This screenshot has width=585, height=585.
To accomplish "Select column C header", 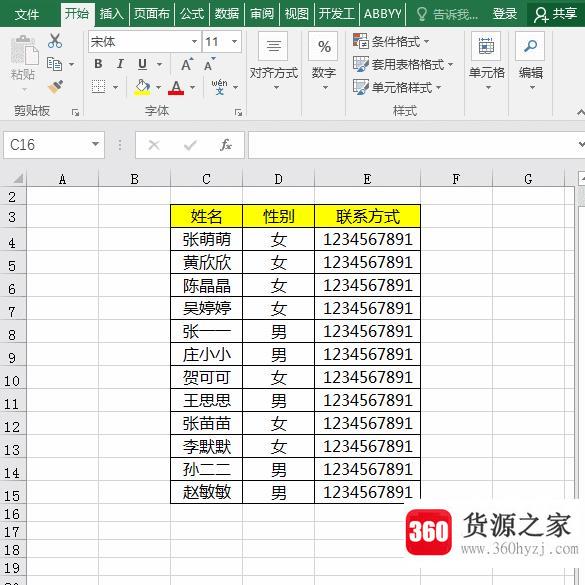I will [206, 179].
